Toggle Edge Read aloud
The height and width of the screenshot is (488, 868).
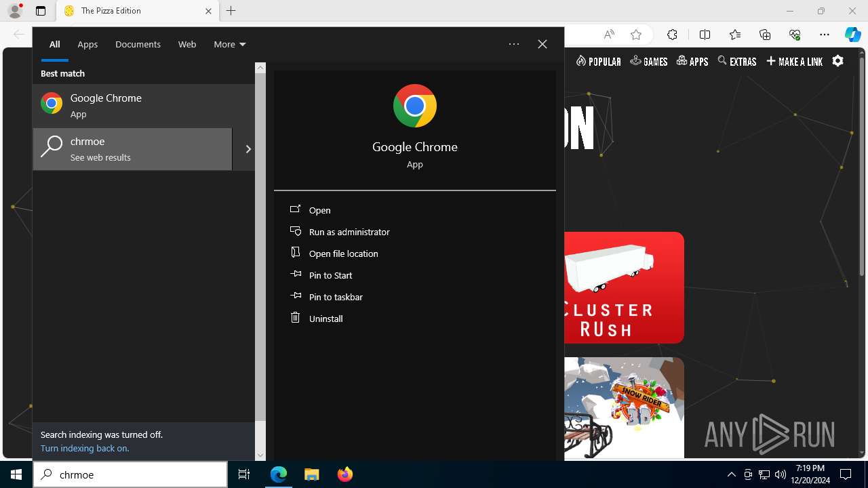click(x=609, y=35)
